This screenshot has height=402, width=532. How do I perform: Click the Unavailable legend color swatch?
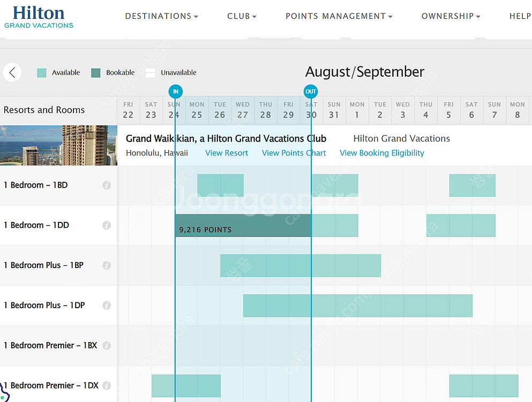(x=151, y=73)
